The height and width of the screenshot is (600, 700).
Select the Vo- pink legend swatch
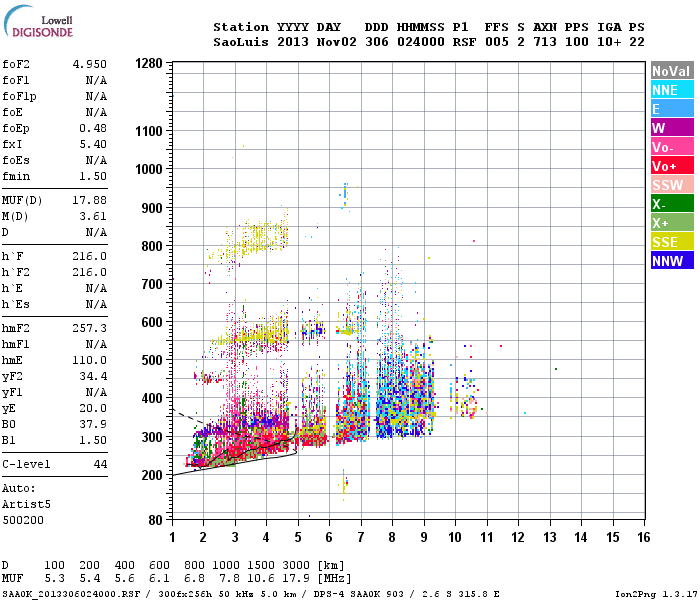672,147
